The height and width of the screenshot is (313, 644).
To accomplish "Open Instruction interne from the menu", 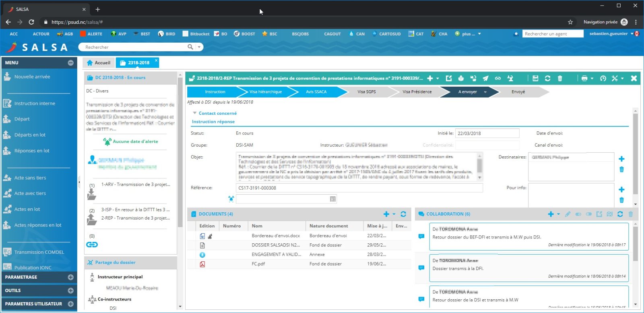I will pyautogui.click(x=35, y=104).
